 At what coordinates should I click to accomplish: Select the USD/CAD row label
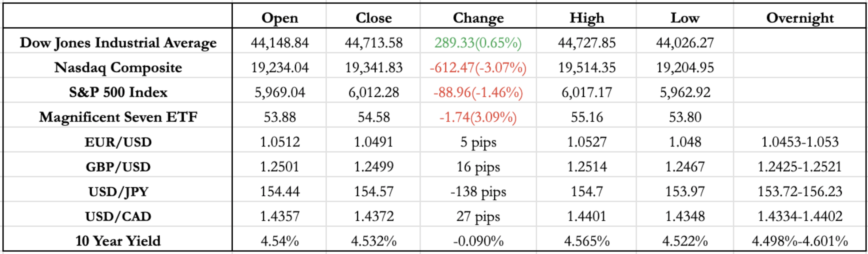click(x=118, y=216)
